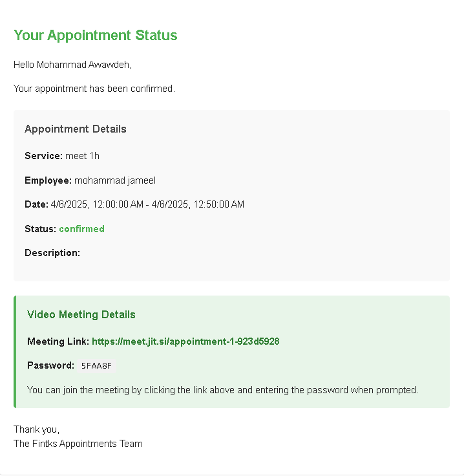Image resolution: width=464 pixels, height=476 pixels.
Task: Click the employee name mohammad jameel
Action: [x=115, y=180]
